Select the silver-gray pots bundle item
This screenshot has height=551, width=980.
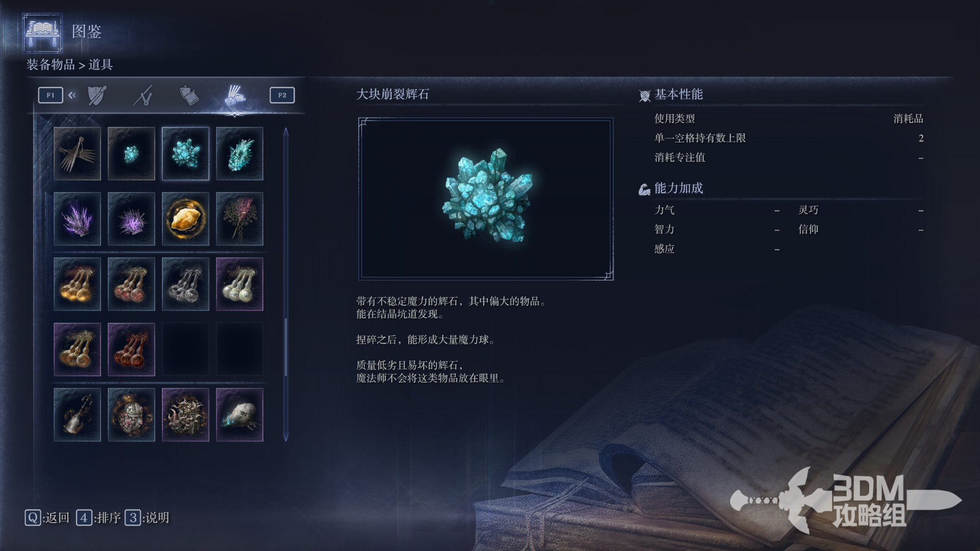[185, 284]
